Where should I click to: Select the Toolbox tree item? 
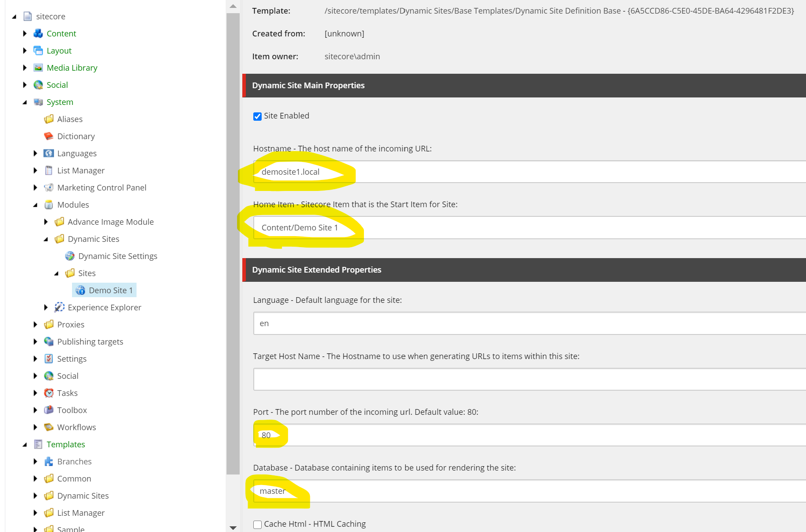click(x=72, y=410)
